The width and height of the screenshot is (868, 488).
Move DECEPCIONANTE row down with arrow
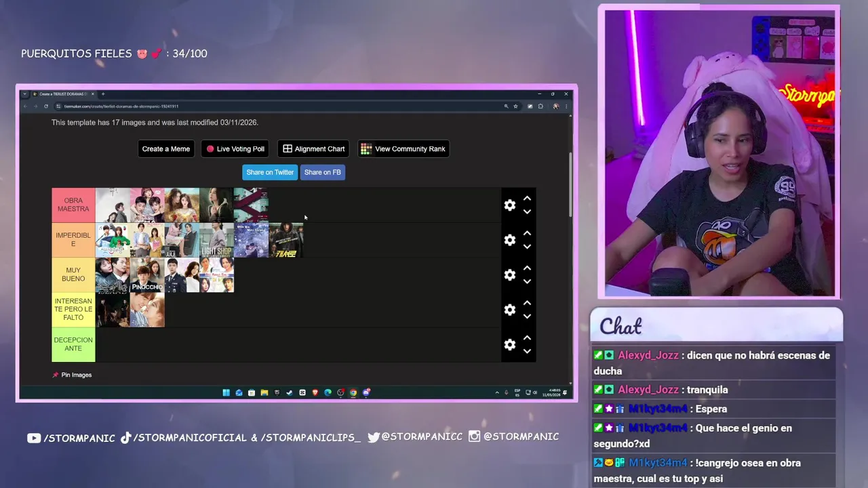[527, 351]
